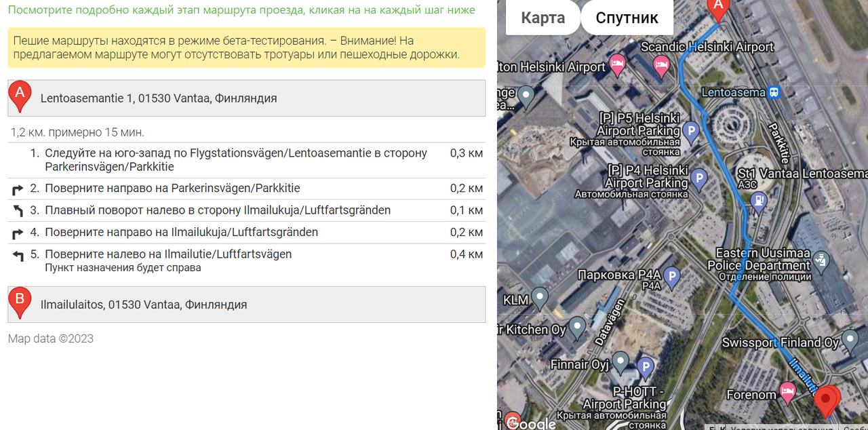Click the turn-left arrow icon for step 5
The image size is (868, 430).
tap(18, 256)
